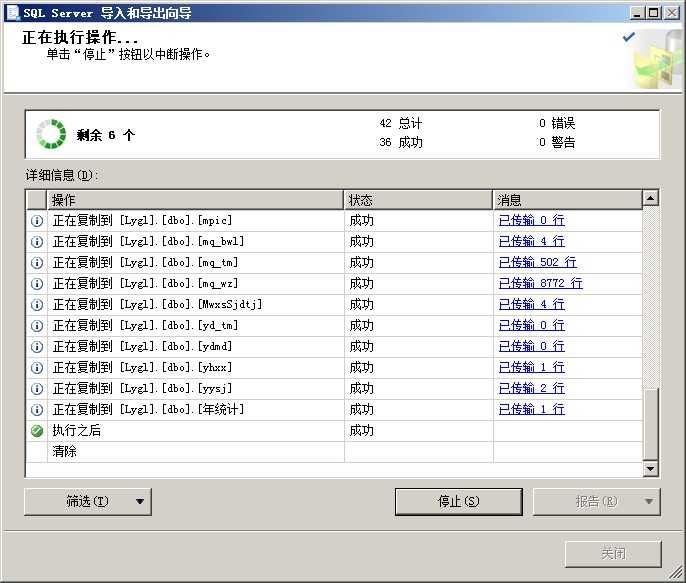Select the 清除 row text

[x=64, y=451]
